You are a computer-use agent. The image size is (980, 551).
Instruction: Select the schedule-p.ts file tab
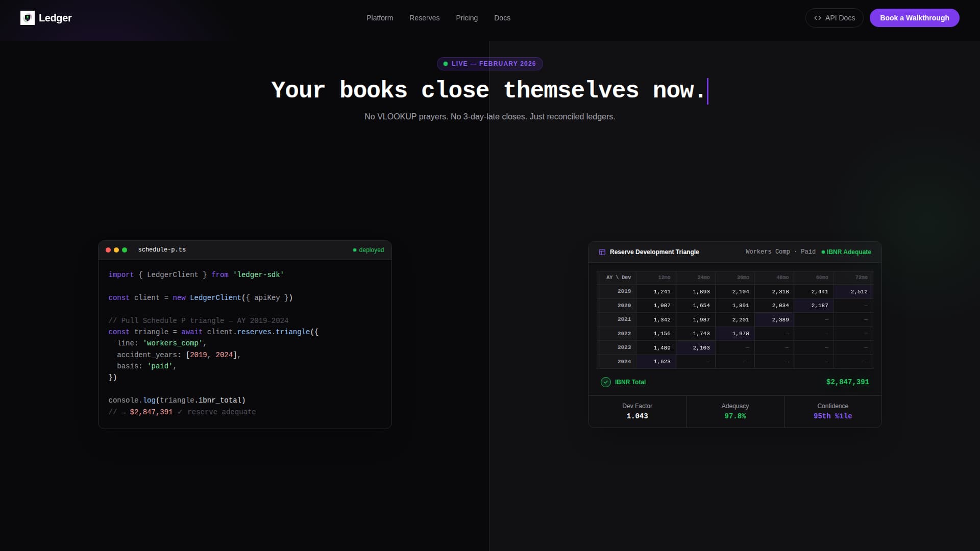click(162, 250)
